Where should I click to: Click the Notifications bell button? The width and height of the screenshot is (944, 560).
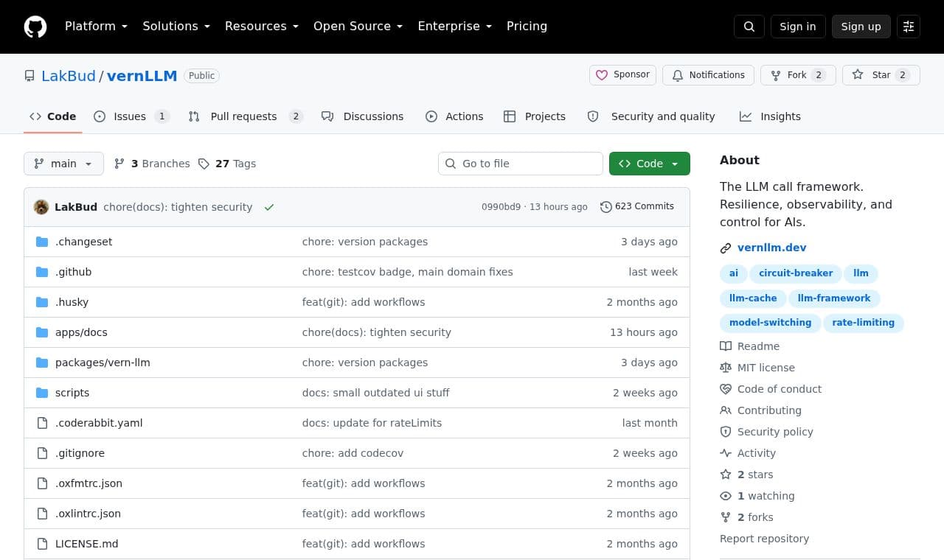point(708,75)
